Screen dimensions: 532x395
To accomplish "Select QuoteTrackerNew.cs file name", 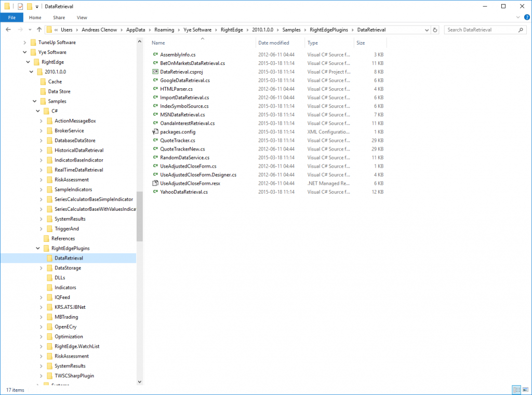I will click(x=182, y=149).
